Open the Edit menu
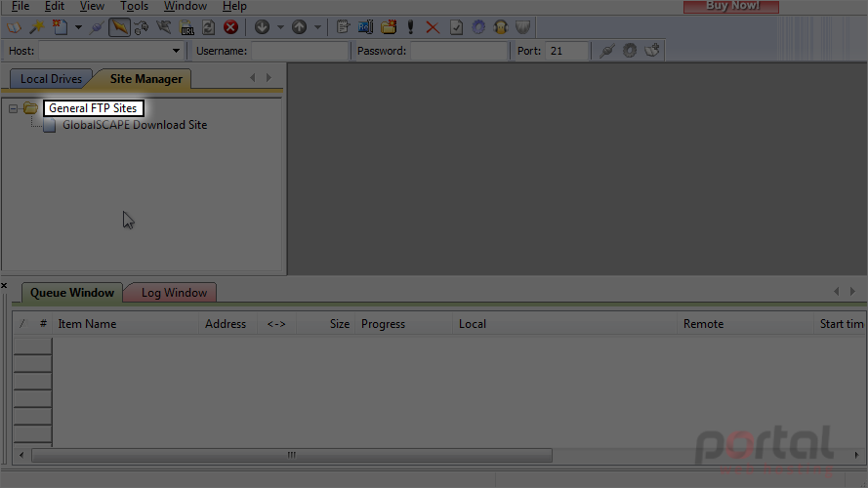This screenshot has height=488, width=868. [x=55, y=6]
